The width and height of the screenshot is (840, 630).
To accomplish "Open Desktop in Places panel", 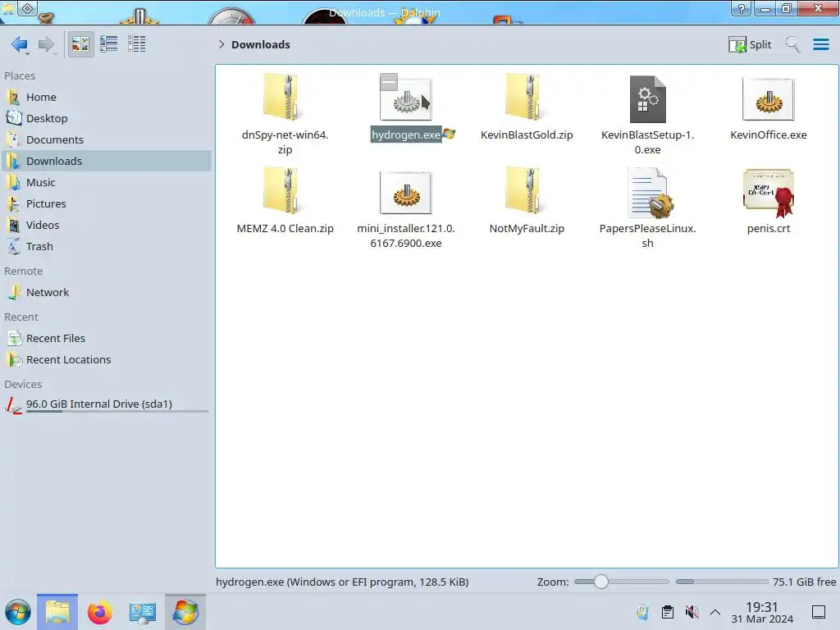I will (x=106, y=118).
